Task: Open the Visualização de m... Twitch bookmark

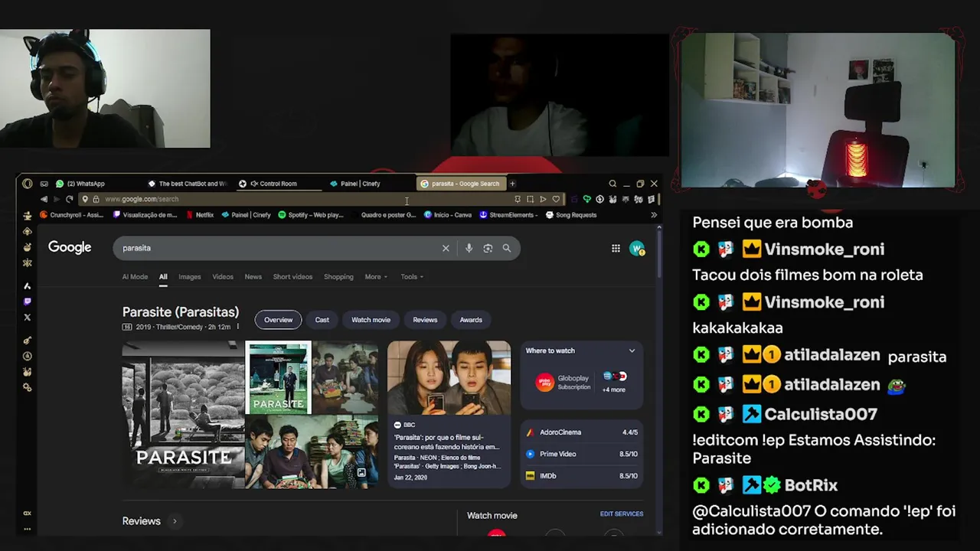Action: pos(145,215)
